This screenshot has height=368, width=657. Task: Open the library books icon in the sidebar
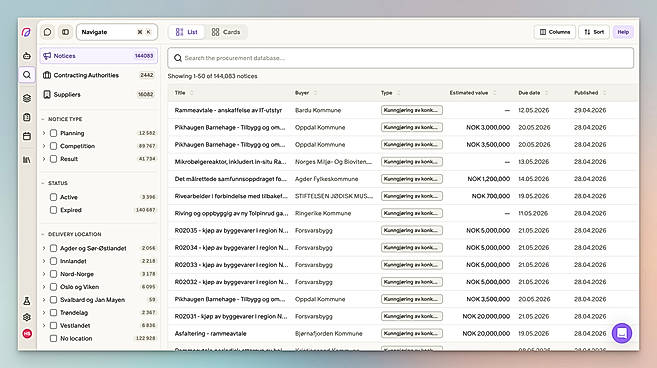(27, 160)
